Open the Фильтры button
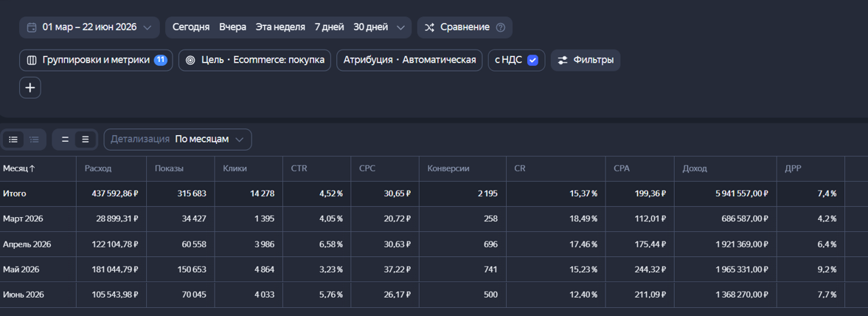 (585, 60)
